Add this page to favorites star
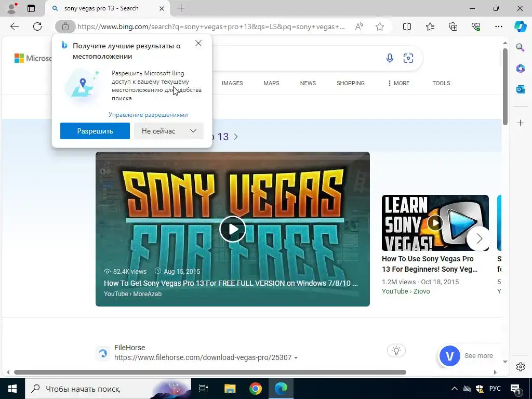The height and width of the screenshot is (399, 532). click(380, 26)
